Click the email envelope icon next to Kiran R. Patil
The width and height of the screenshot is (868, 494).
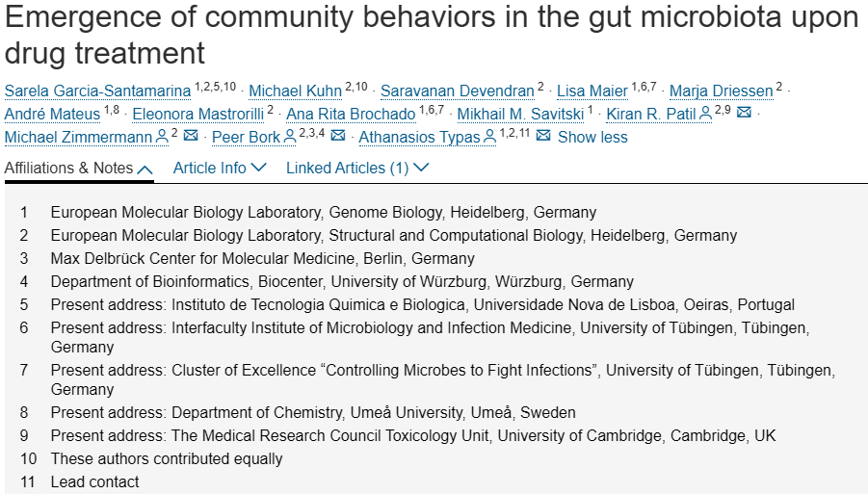pyautogui.click(x=744, y=113)
